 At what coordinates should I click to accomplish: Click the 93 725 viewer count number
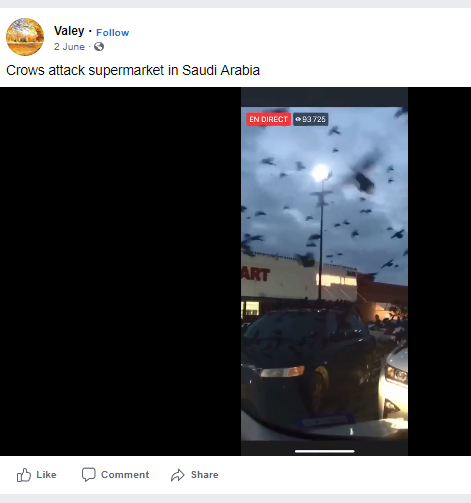(314, 119)
